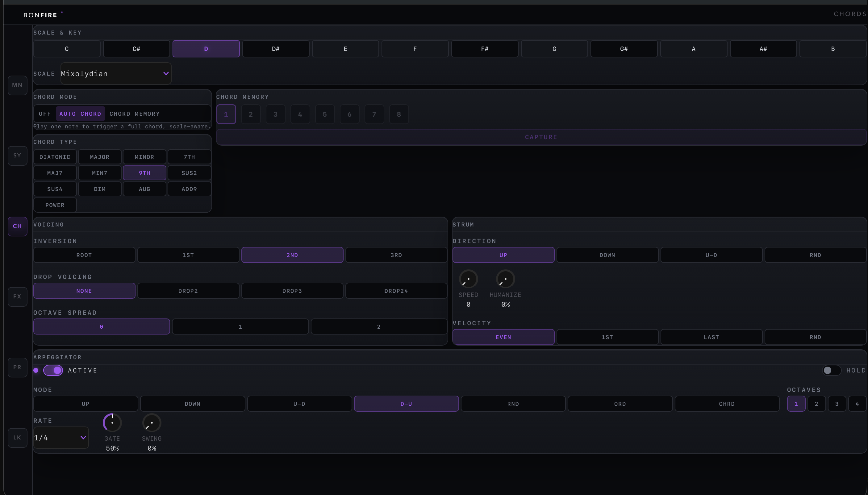Select the CH sidebar section
Viewport: 868px width, 495px height.
coord(17,226)
